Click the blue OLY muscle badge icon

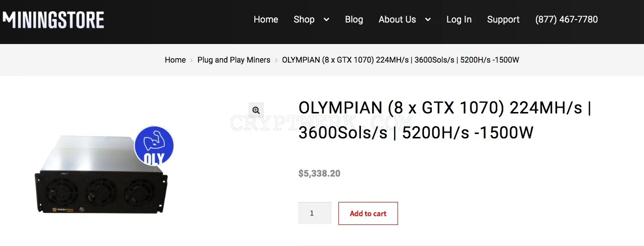click(x=154, y=146)
